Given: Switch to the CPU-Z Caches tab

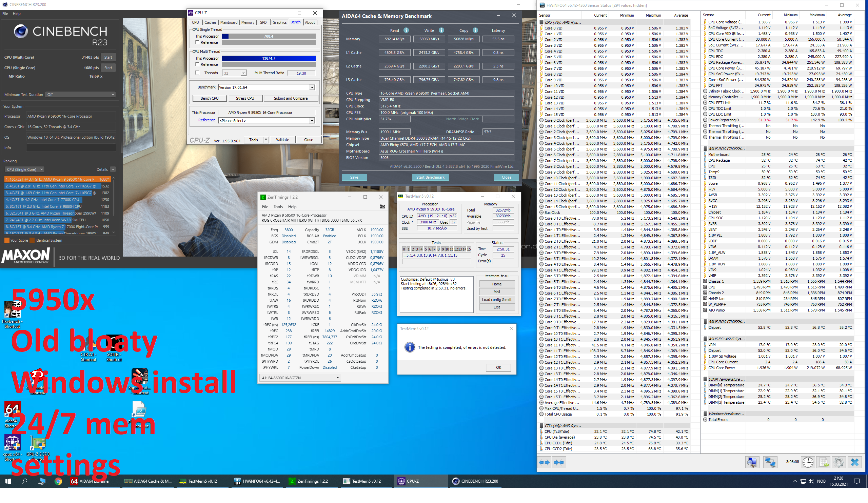Looking at the screenshot, I should coord(210,22).
